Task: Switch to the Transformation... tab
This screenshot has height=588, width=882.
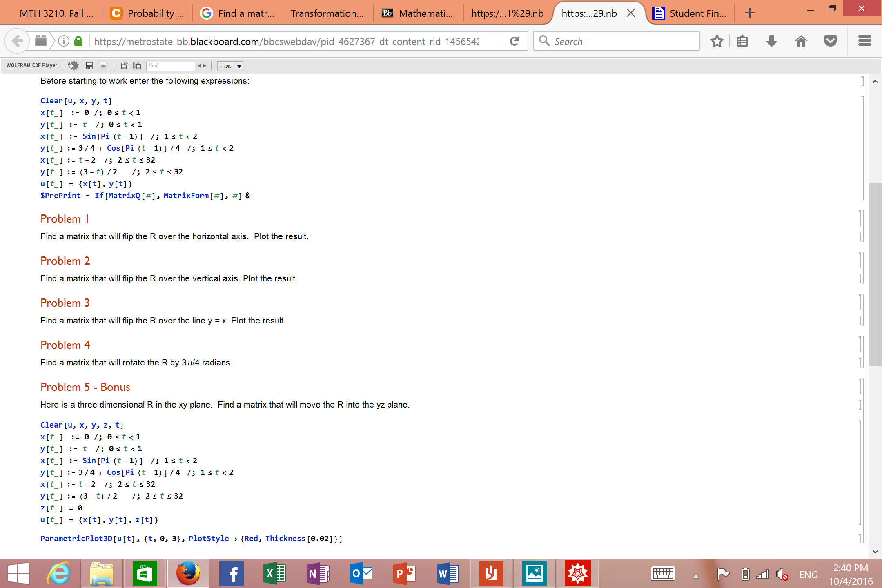Action: 327,13
